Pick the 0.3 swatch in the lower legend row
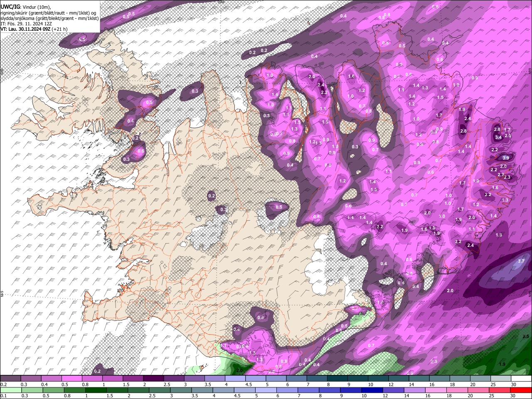Image resolution: width=532 pixels, height=399 pixels. point(32,390)
